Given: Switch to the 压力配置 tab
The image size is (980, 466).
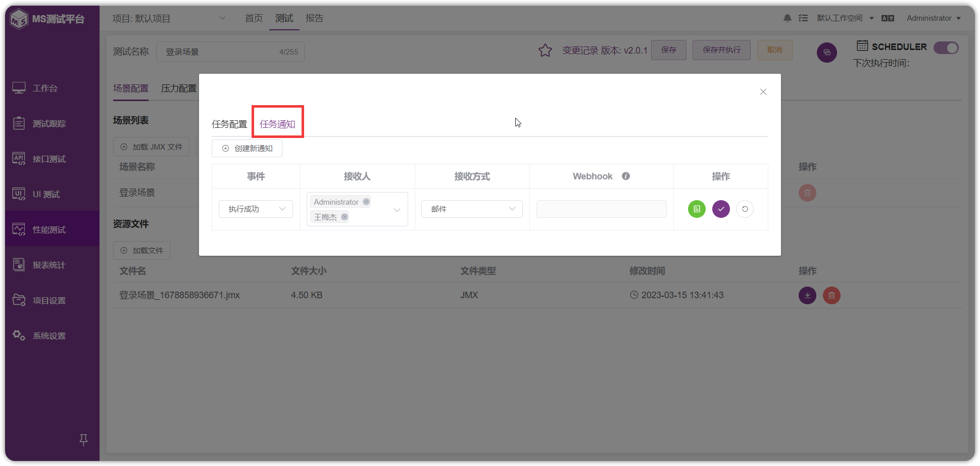Looking at the screenshot, I should coord(179,88).
